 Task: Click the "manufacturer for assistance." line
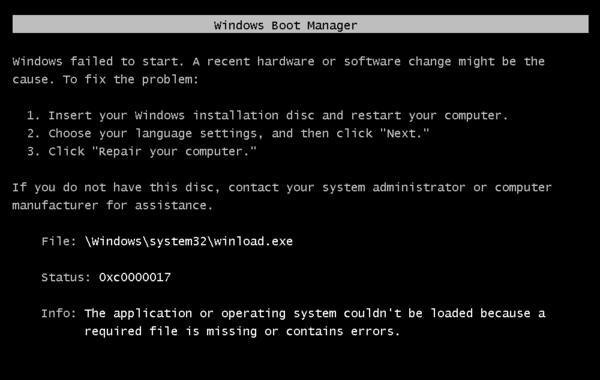pyautogui.click(x=112, y=205)
